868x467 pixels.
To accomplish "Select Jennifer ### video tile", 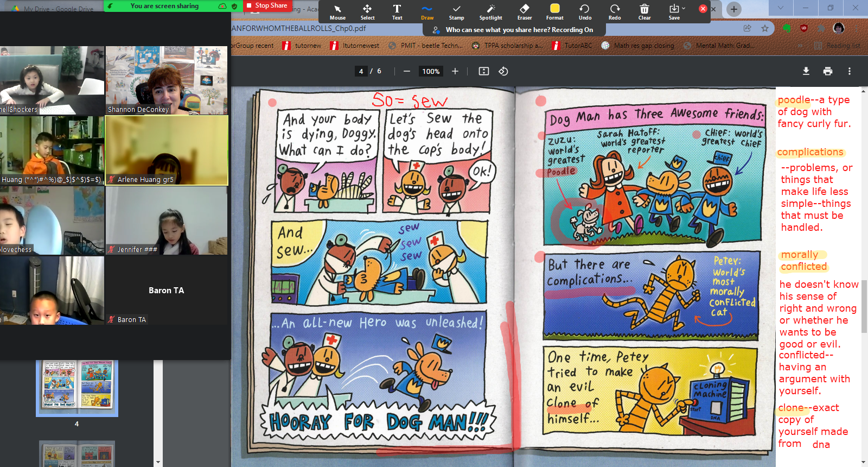I will (167, 220).
